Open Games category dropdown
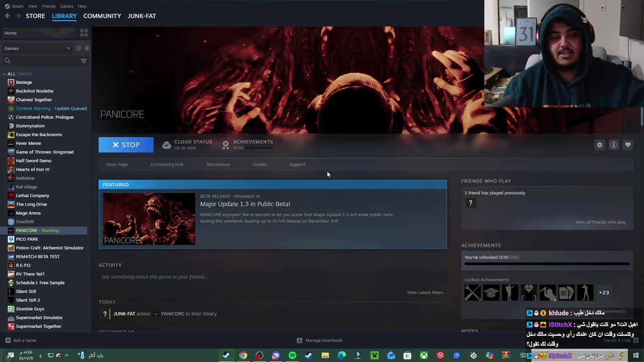644x362 pixels. click(38, 48)
